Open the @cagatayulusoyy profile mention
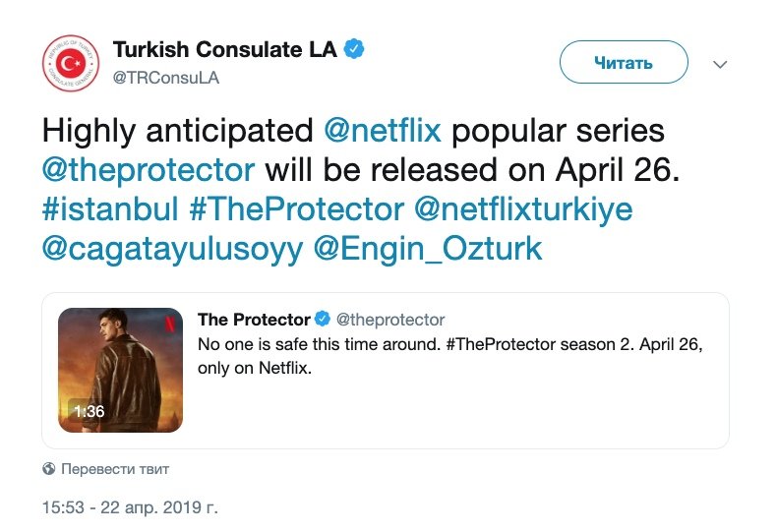 (170, 247)
